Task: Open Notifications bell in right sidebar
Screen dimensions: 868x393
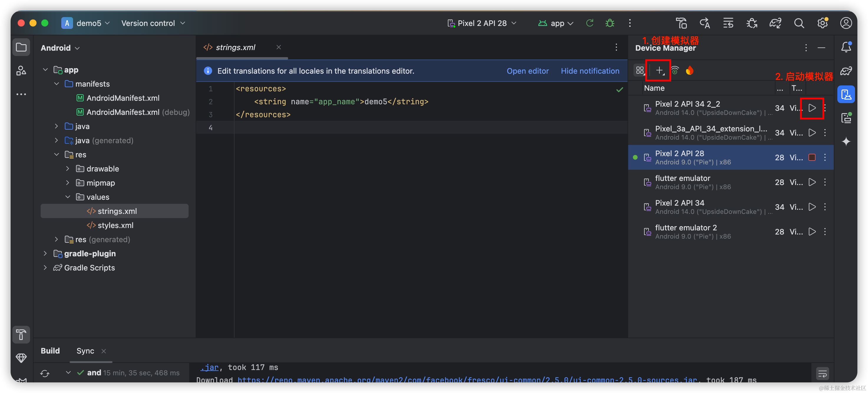Action: [846, 47]
